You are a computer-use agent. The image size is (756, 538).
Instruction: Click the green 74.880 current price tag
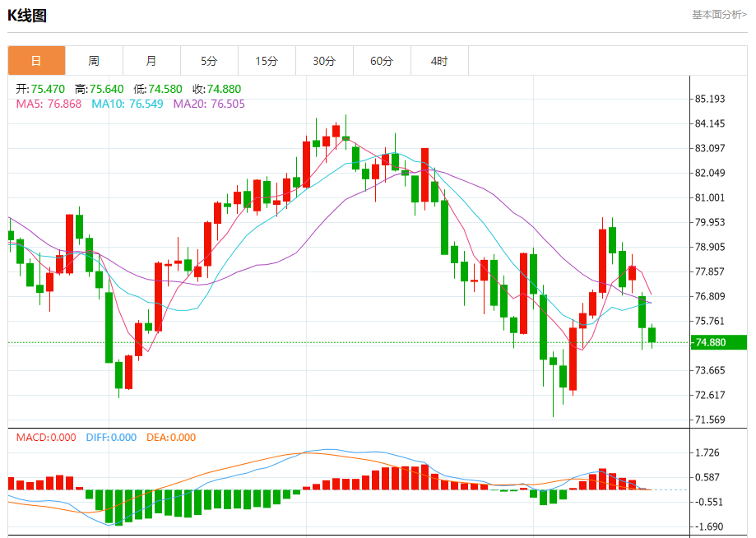coord(719,342)
